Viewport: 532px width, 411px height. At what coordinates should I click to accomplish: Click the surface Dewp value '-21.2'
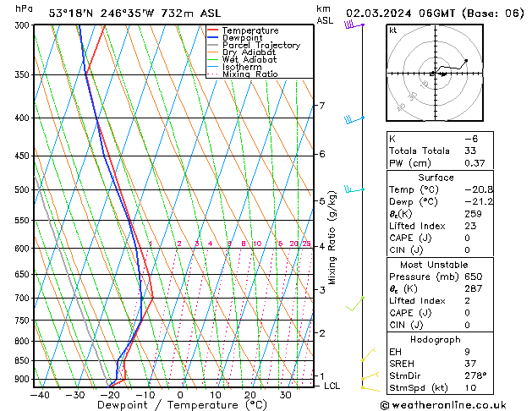[x=479, y=201]
